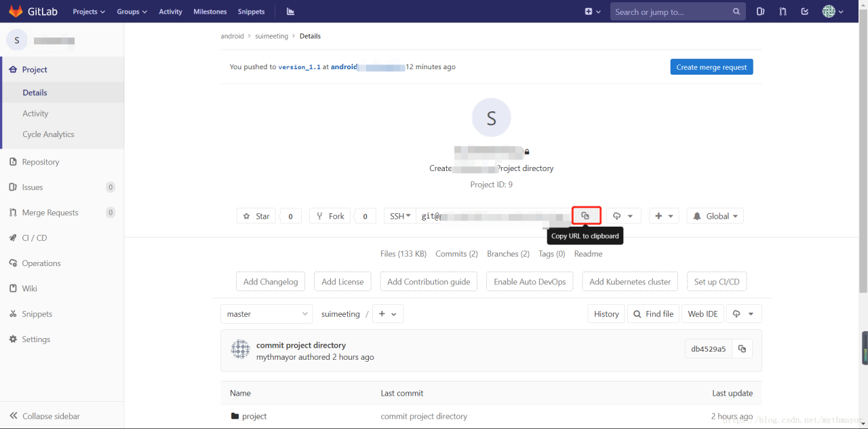Screen dimensions: 868x429
Task: Copy the SSH URL to clipboard
Action: [586, 216]
